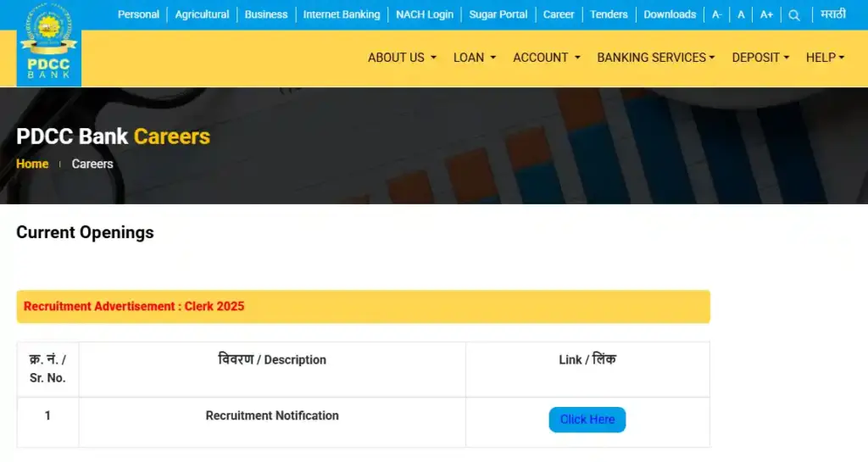
Task: Decrease font size with A- button
Action: point(717,14)
